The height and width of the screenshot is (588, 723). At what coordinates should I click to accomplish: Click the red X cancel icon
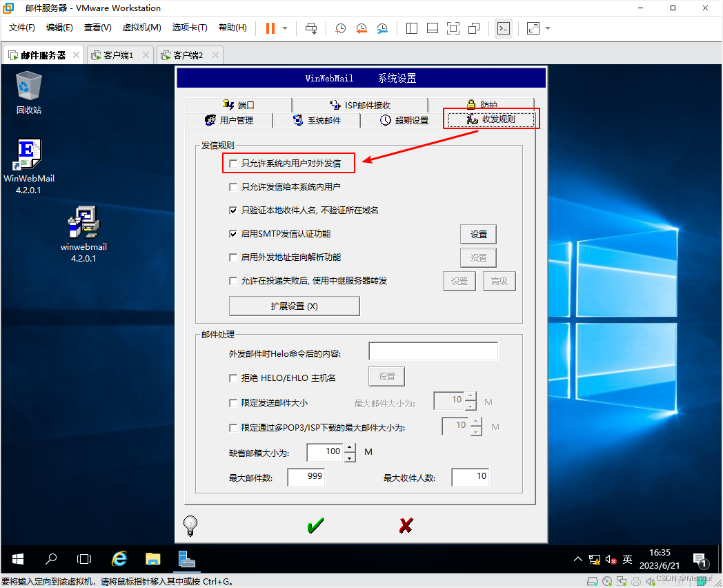pos(406,525)
